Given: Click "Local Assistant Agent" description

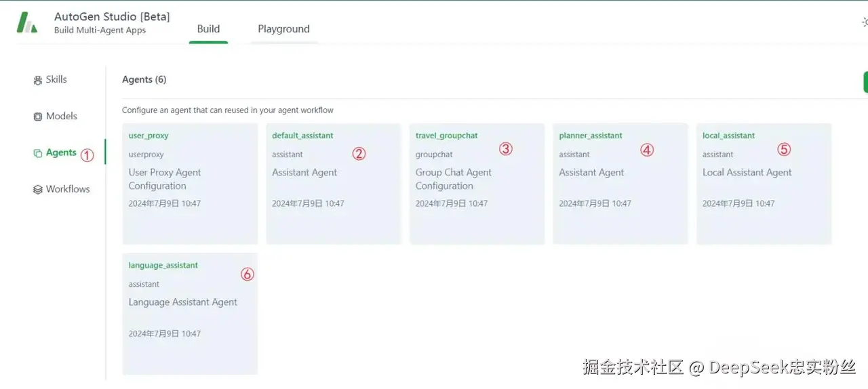Looking at the screenshot, I should click(747, 173).
